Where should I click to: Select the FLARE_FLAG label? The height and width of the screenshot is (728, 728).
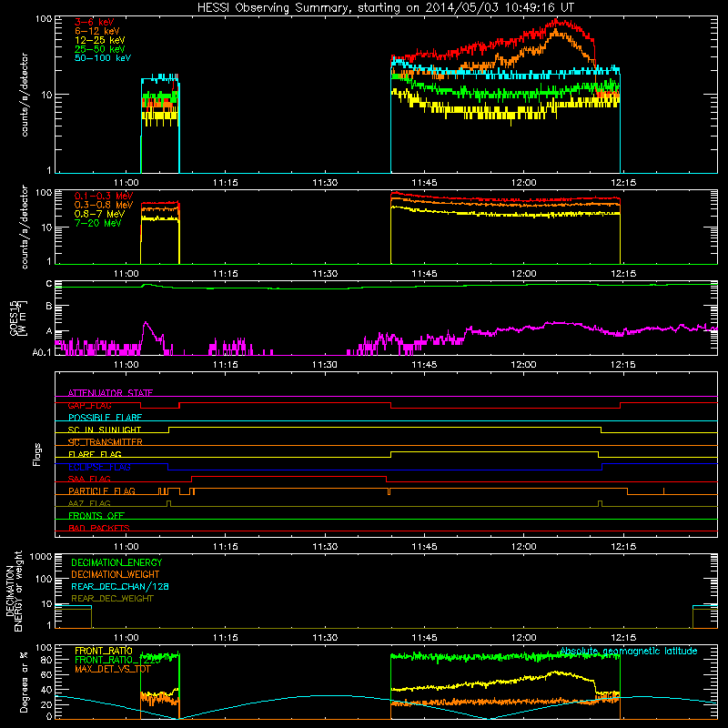pyautogui.click(x=95, y=454)
